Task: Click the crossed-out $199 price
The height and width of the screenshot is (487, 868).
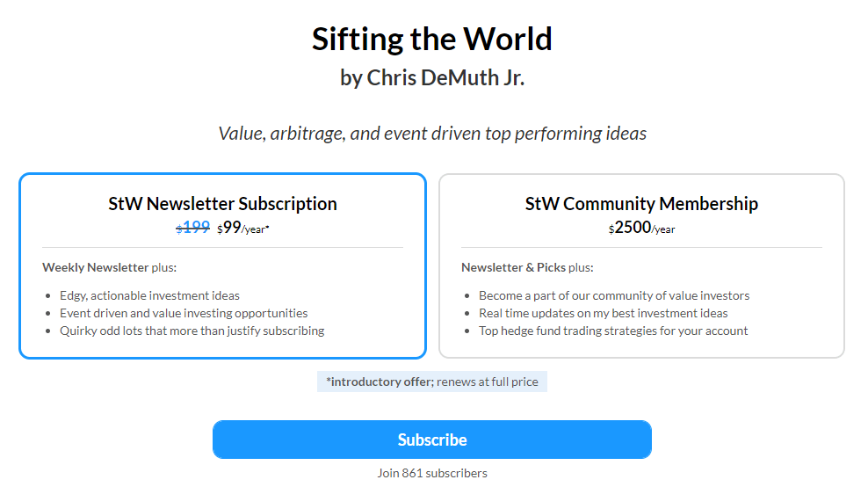Action: 193,228
